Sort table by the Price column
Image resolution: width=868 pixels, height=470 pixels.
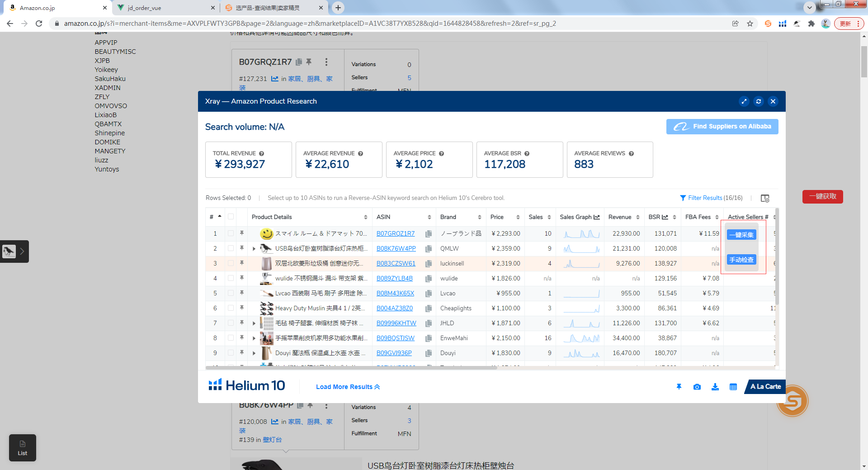(x=504, y=217)
